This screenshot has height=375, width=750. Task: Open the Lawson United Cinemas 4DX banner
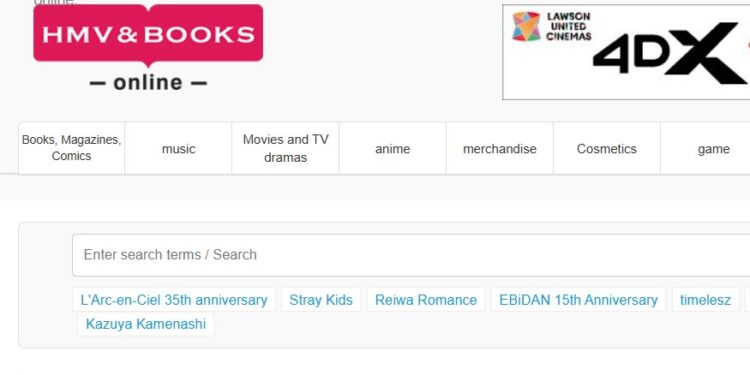626,52
